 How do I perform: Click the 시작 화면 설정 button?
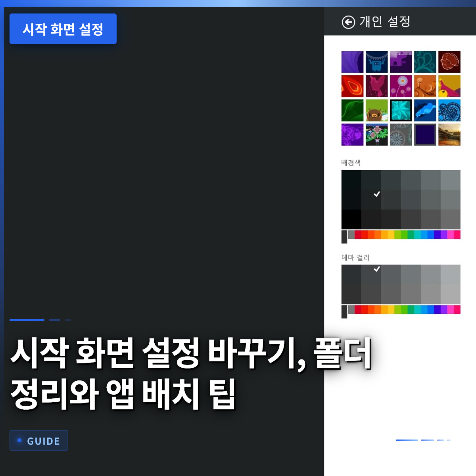pyautogui.click(x=63, y=29)
